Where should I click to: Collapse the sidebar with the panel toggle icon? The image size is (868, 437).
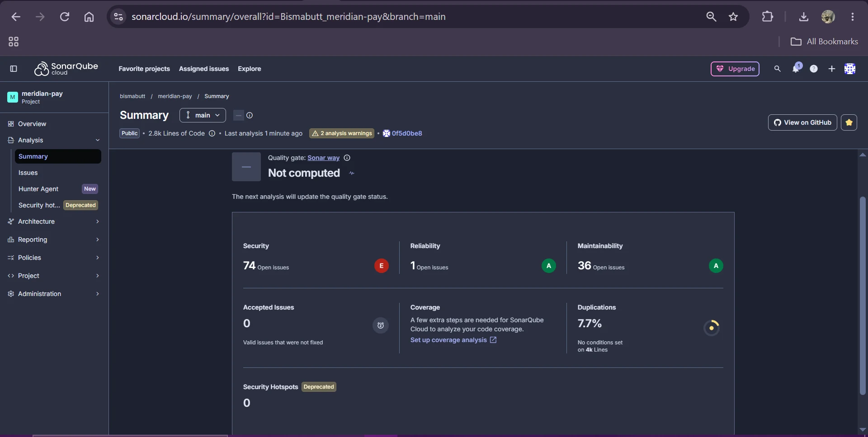pyautogui.click(x=14, y=69)
